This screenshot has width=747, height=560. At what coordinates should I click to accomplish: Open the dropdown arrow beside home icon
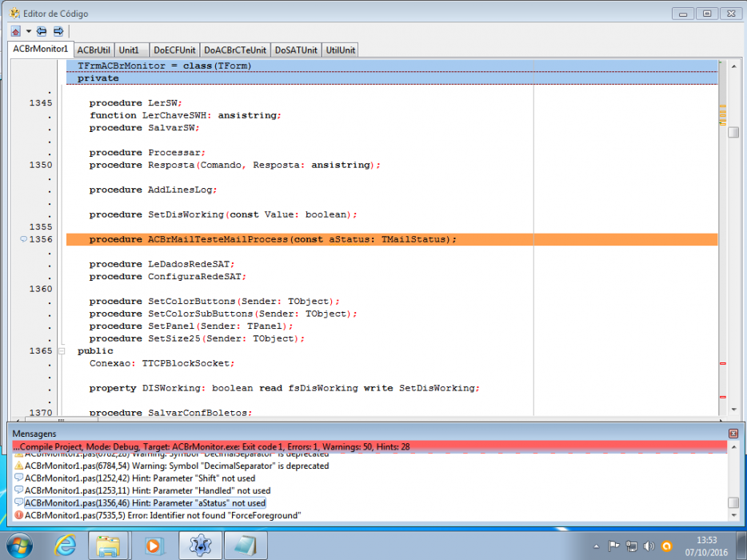point(29,31)
